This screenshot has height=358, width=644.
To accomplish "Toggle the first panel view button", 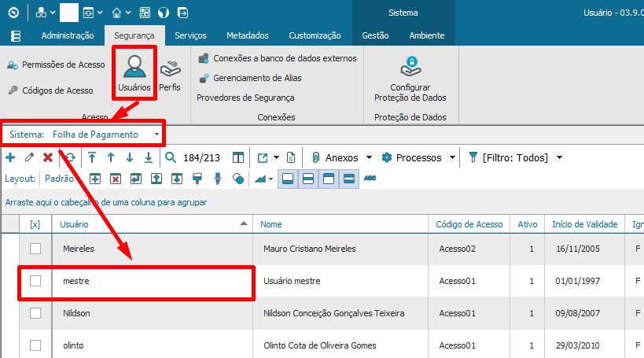I will [288, 179].
